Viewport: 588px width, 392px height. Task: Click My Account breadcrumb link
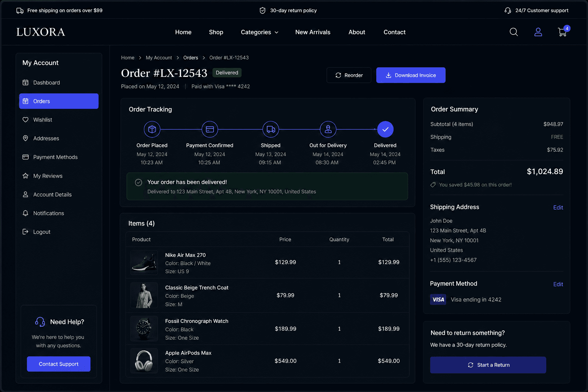point(159,58)
